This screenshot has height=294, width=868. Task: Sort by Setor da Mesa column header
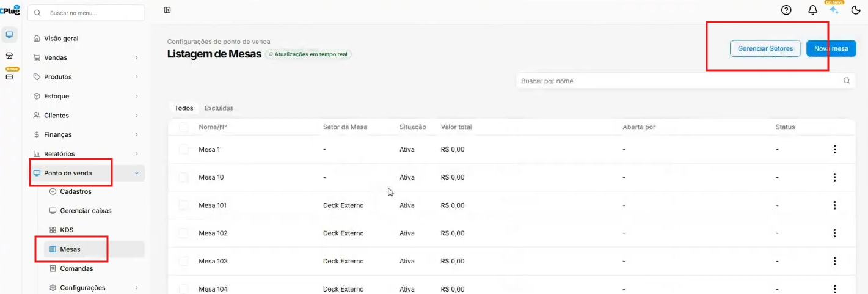click(x=345, y=127)
